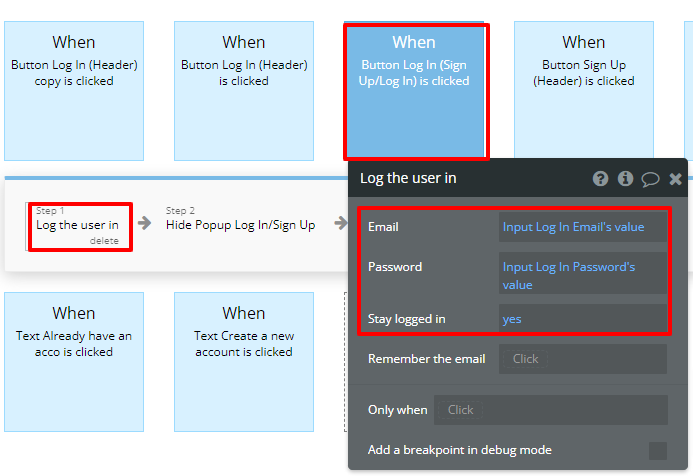Click the Stay logged in label
The width and height of the screenshot is (693, 476).
click(407, 319)
